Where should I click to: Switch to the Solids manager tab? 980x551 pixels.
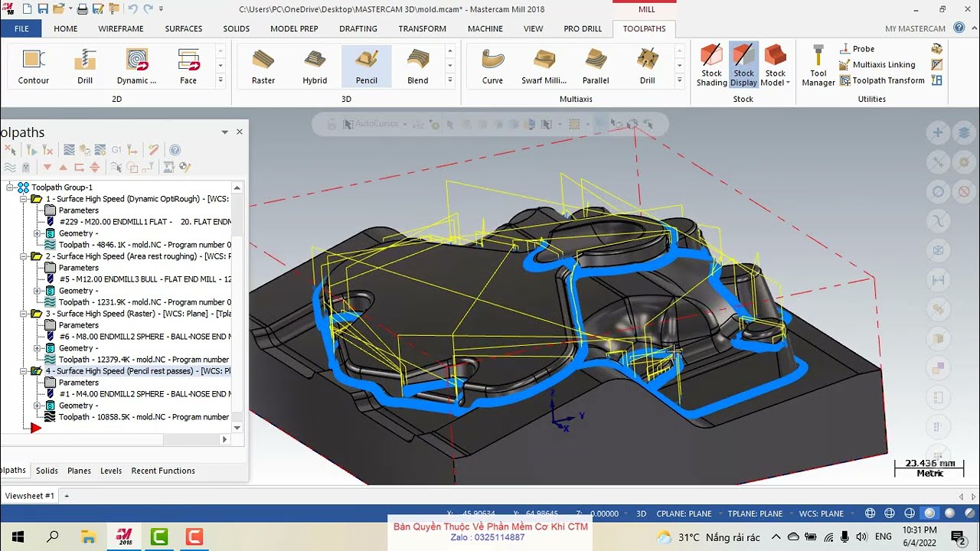[47, 471]
